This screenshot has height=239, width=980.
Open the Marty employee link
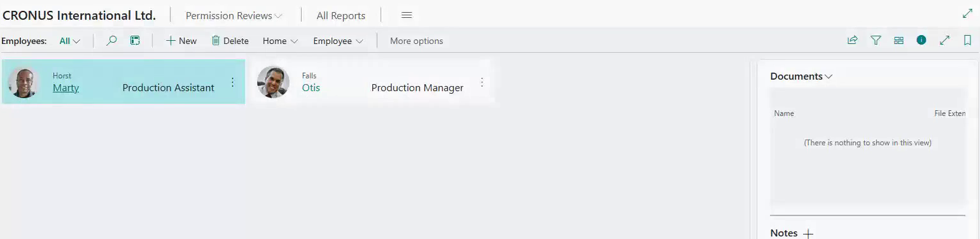tap(66, 88)
